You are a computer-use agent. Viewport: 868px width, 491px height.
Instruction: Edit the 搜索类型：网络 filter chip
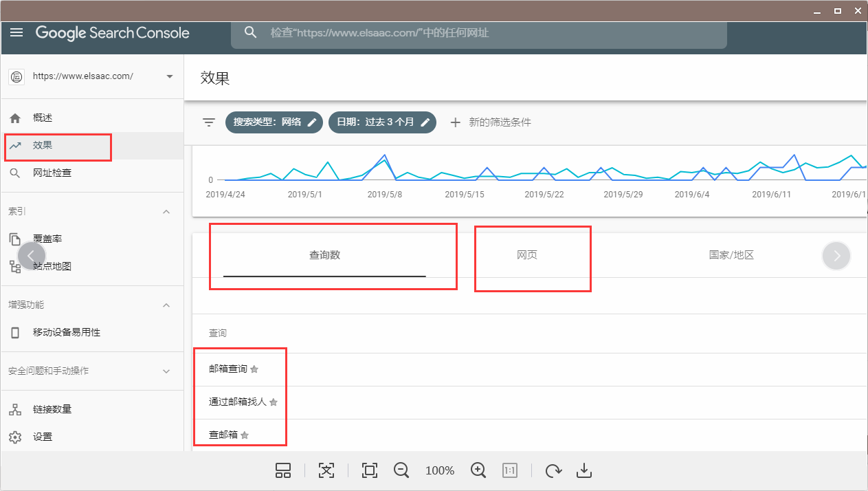[x=274, y=122]
